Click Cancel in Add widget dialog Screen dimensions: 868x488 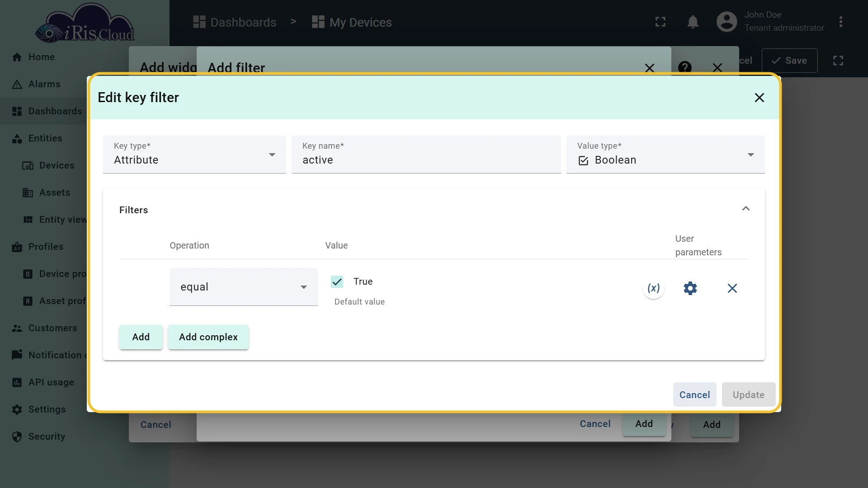[156, 425]
